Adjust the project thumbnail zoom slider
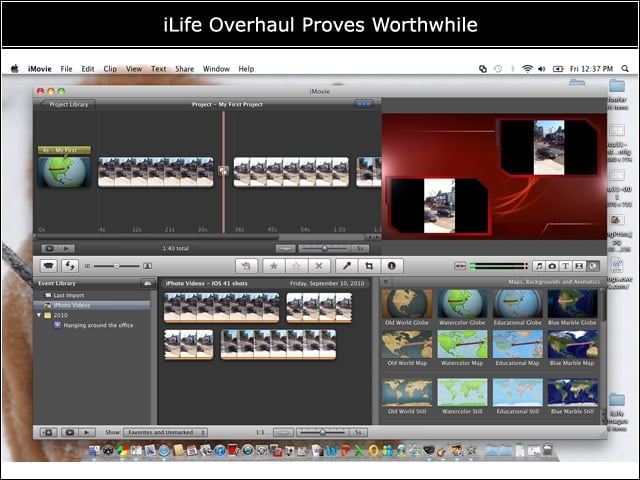The image size is (640, 480). pyautogui.click(x=324, y=248)
